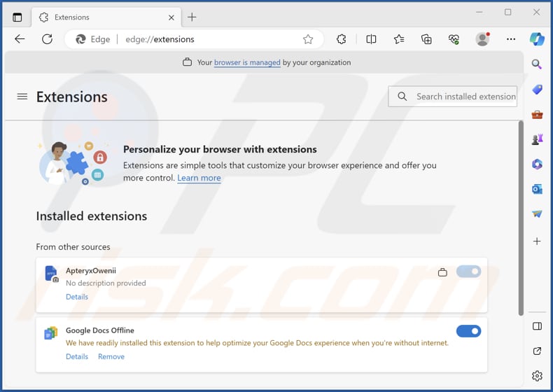Open sidebar settings gear icon
This screenshot has height=392, width=553.
[x=537, y=376]
